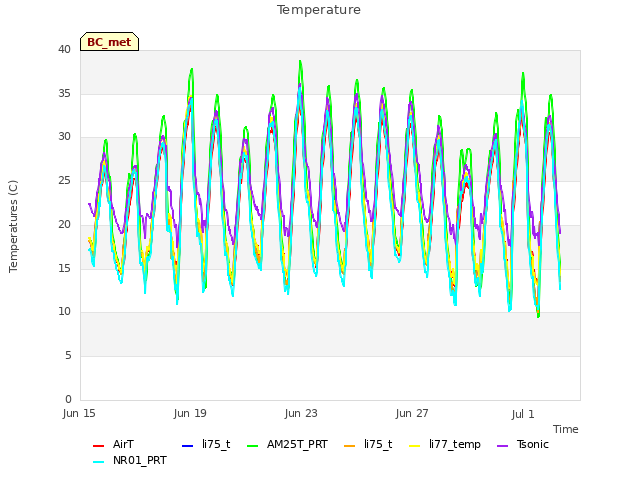Toggle the Tsonic legend entry
Image resolution: width=640 pixels, height=480 pixels.
pos(523,444)
